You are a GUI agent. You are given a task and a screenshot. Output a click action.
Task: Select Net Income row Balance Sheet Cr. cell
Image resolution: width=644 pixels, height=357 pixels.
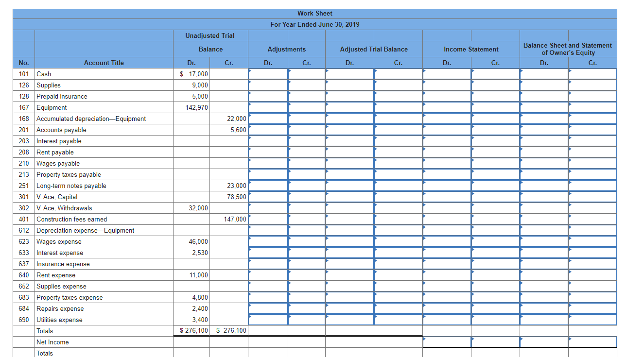[592, 342]
